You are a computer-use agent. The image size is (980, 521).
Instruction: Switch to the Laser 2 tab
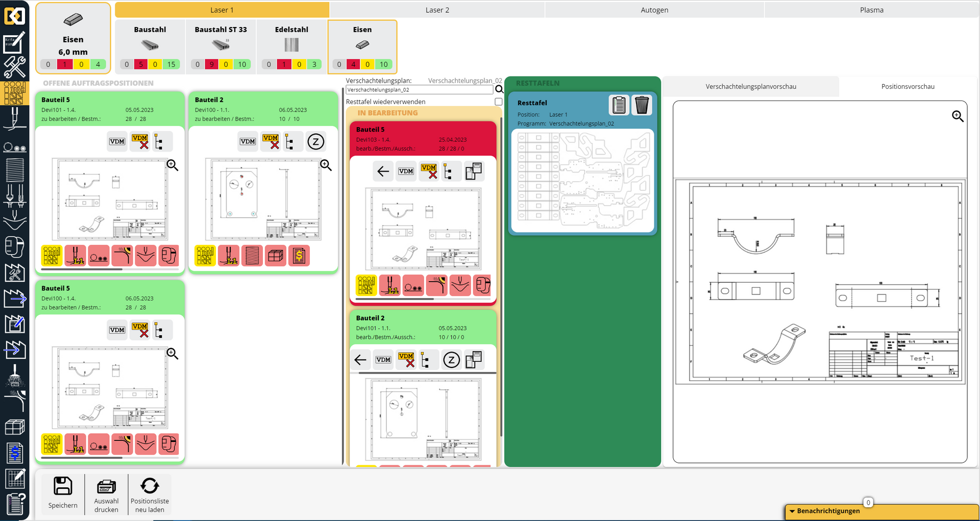point(437,9)
